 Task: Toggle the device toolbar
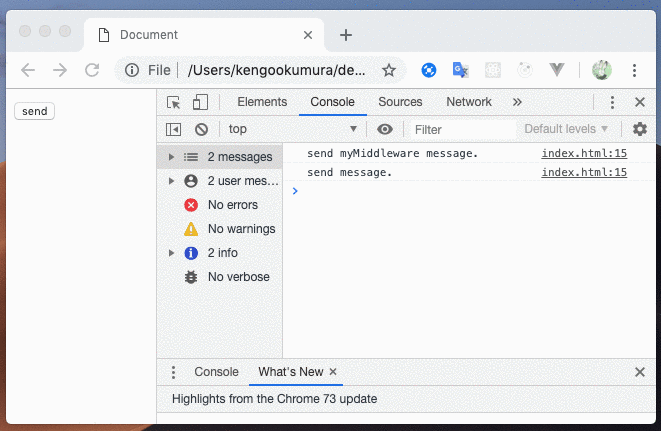tap(200, 102)
